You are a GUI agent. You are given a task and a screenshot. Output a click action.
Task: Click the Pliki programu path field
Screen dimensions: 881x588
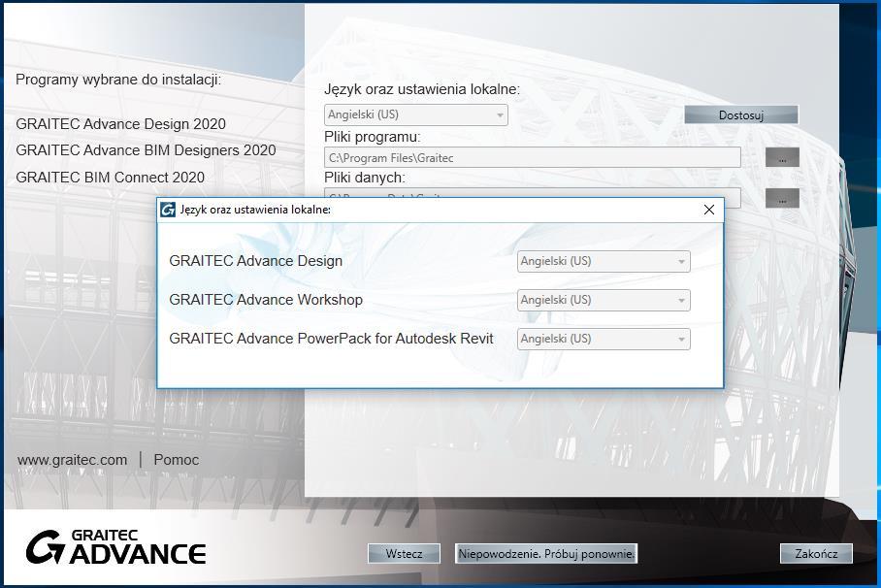point(532,158)
